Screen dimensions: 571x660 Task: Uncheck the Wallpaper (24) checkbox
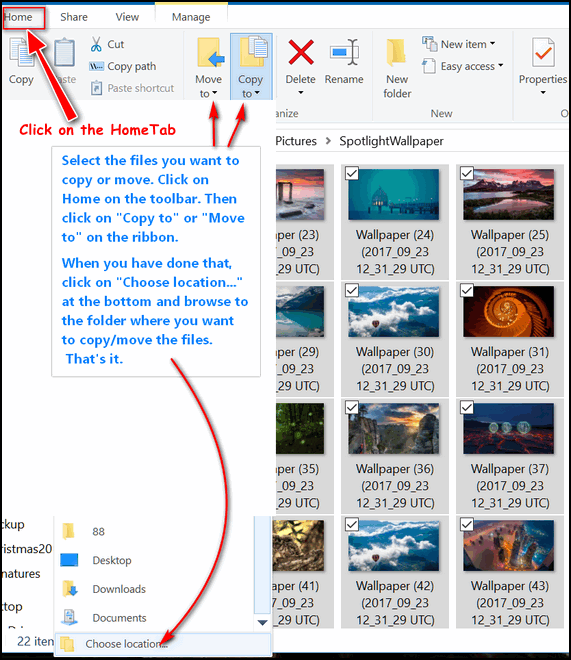click(352, 173)
